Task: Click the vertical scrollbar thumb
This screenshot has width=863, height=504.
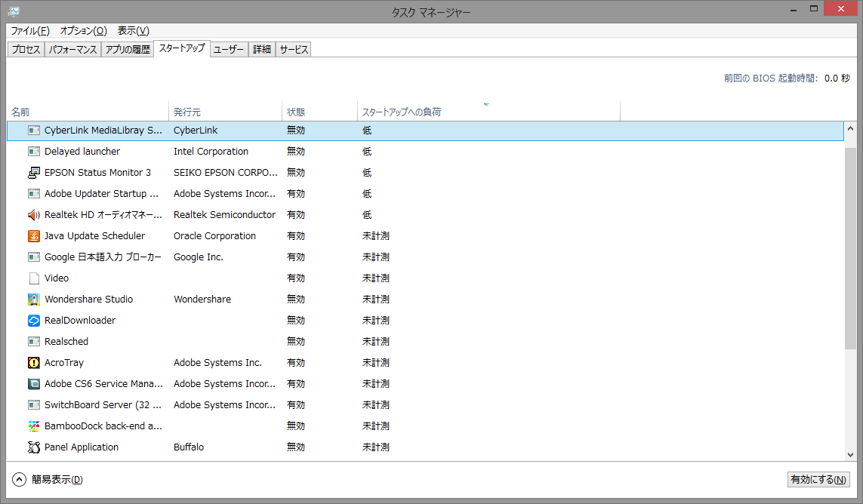Action: [850, 247]
